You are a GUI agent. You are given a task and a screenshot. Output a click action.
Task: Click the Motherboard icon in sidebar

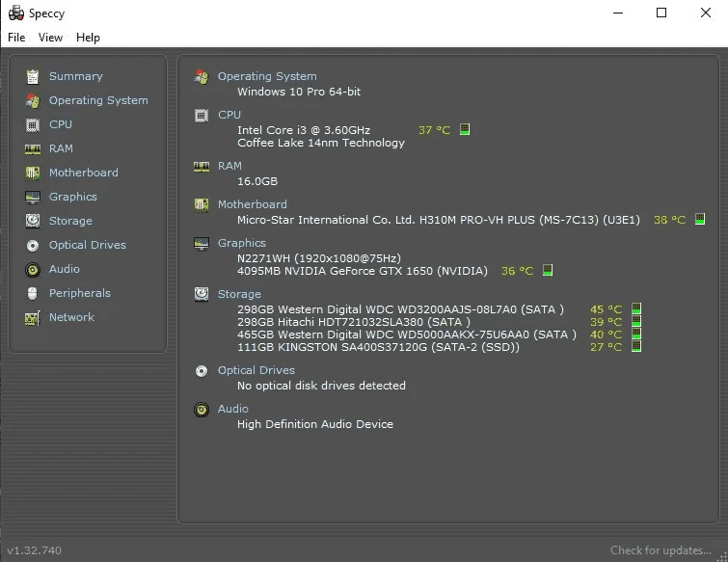tap(33, 174)
